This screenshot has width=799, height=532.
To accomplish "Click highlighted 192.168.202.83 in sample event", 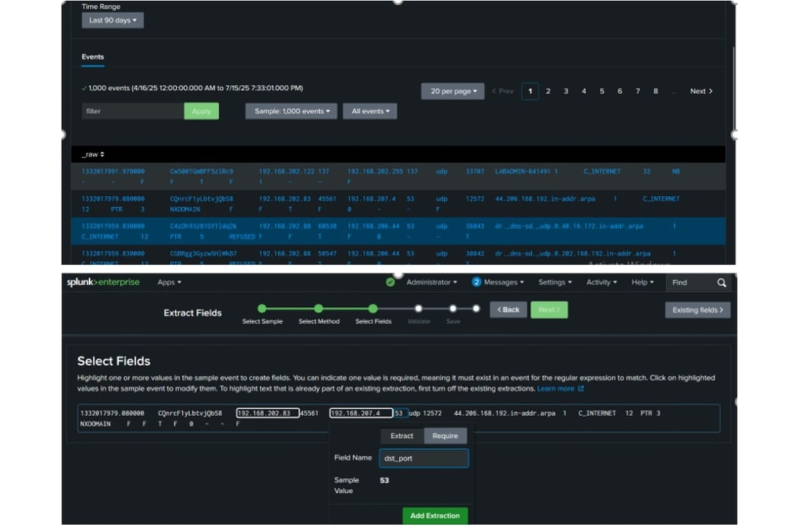I will click(x=267, y=413).
